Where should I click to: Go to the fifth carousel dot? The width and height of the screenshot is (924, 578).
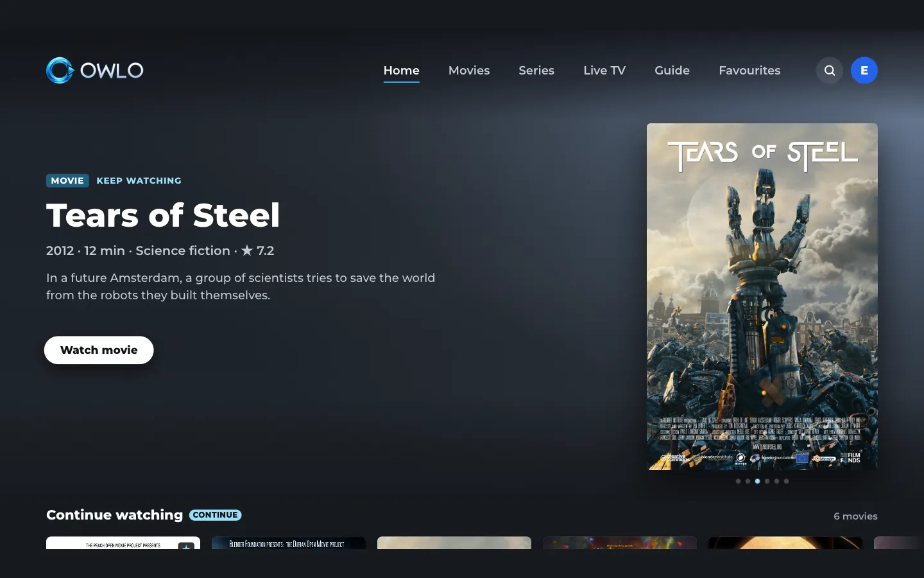(776, 481)
